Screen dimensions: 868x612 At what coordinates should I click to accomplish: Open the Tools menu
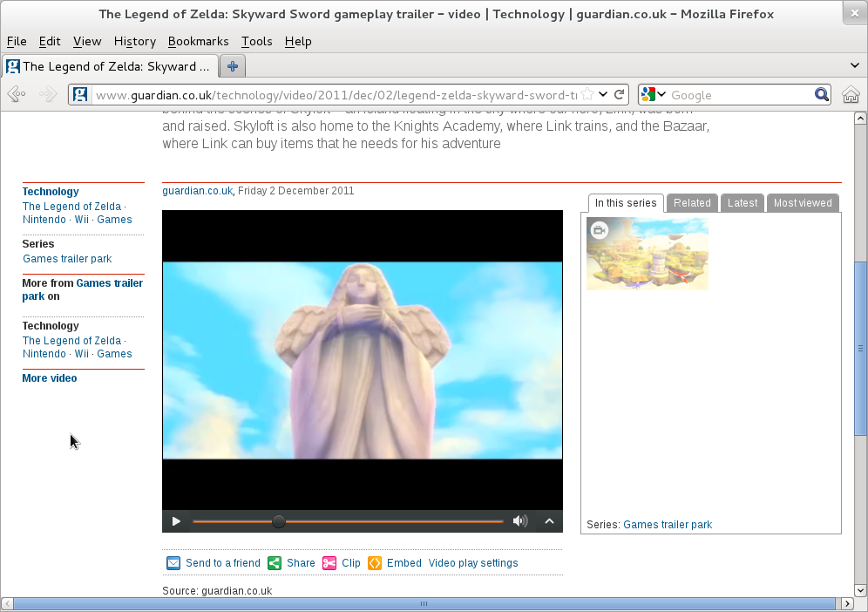(x=257, y=42)
